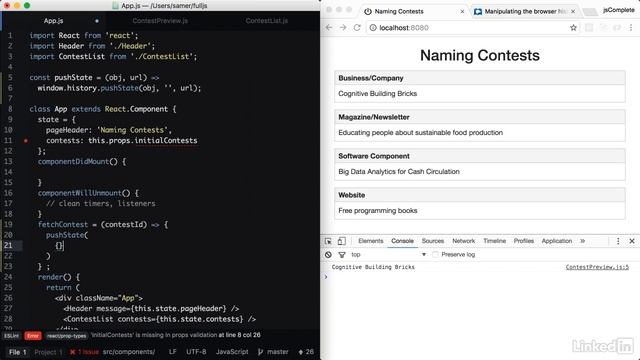Open the Application DevTools tab
The image size is (640, 360).
click(557, 241)
